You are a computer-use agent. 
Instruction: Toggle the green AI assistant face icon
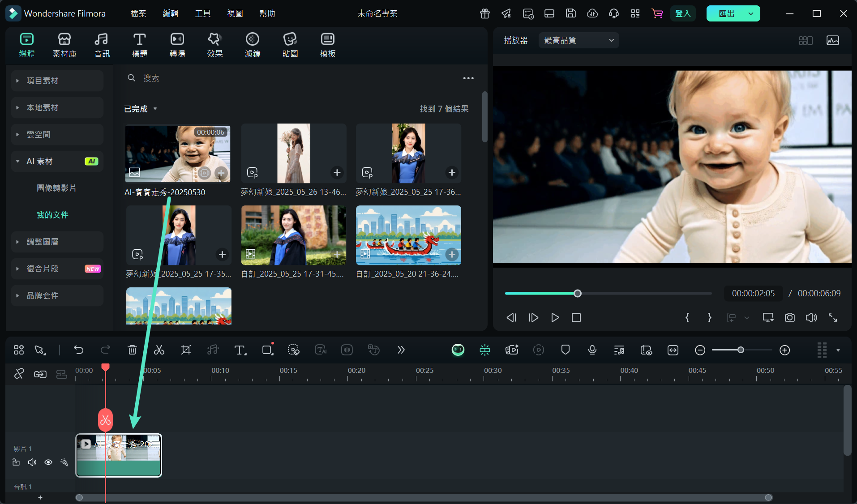pyautogui.click(x=458, y=350)
